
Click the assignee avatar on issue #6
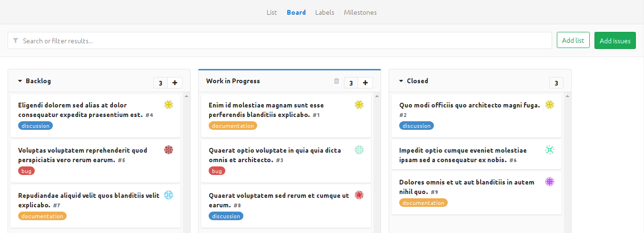tap(550, 150)
